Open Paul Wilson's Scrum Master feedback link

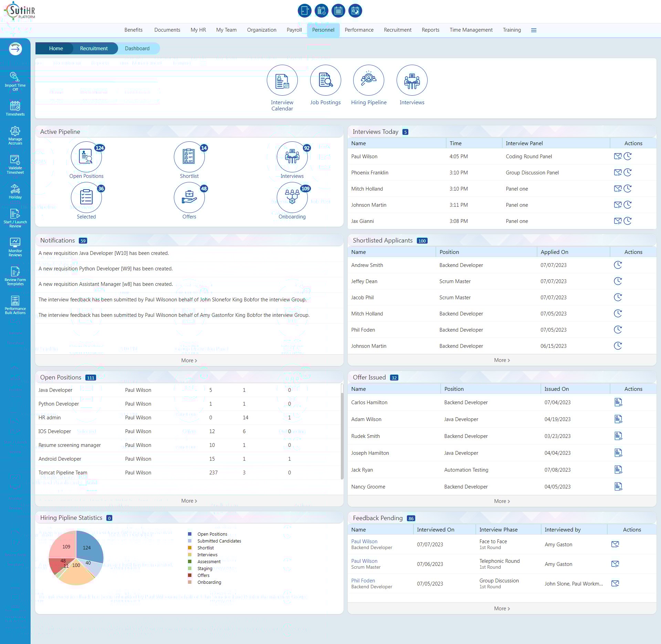pos(364,561)
